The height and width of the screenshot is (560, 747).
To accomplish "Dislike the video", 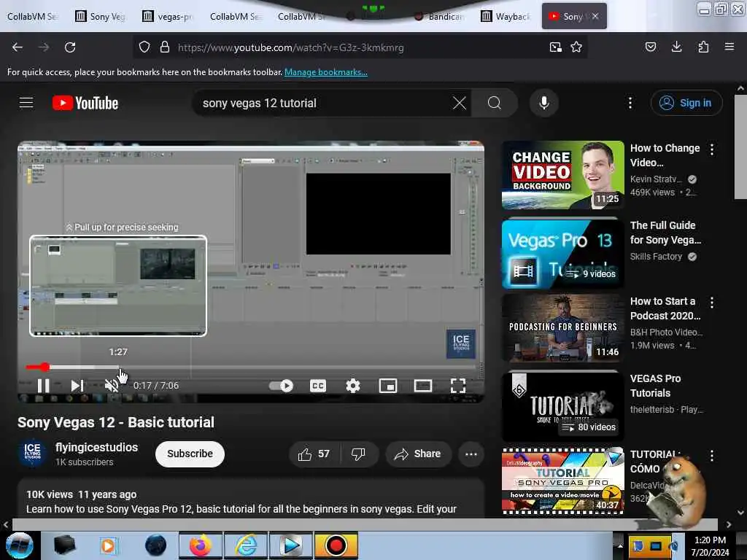I will [359, 454].
